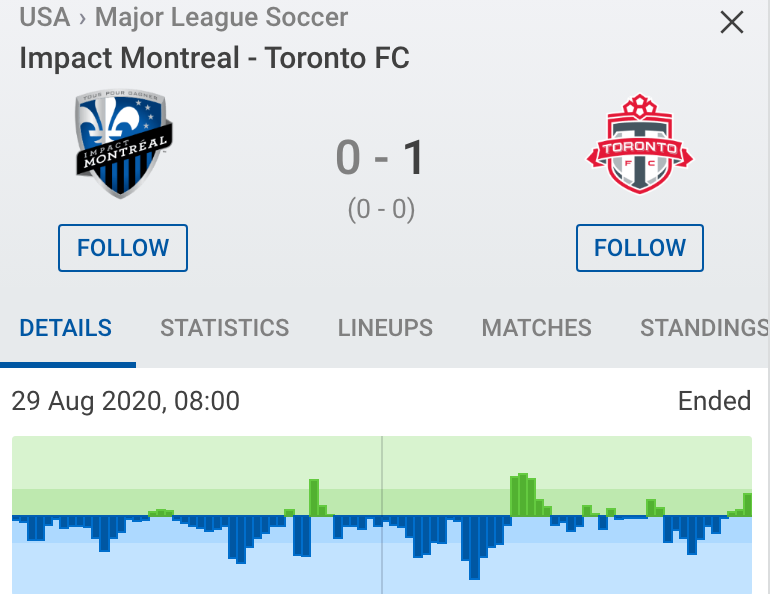Click the Ended match status label

(x=714, y=401)
